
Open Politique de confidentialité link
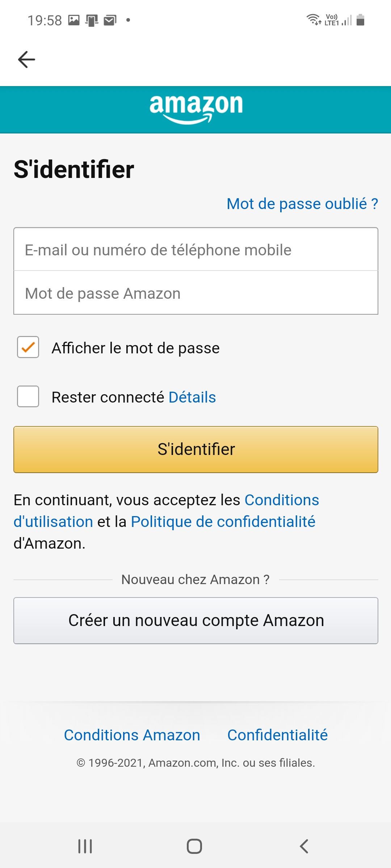tap(223, 522)
